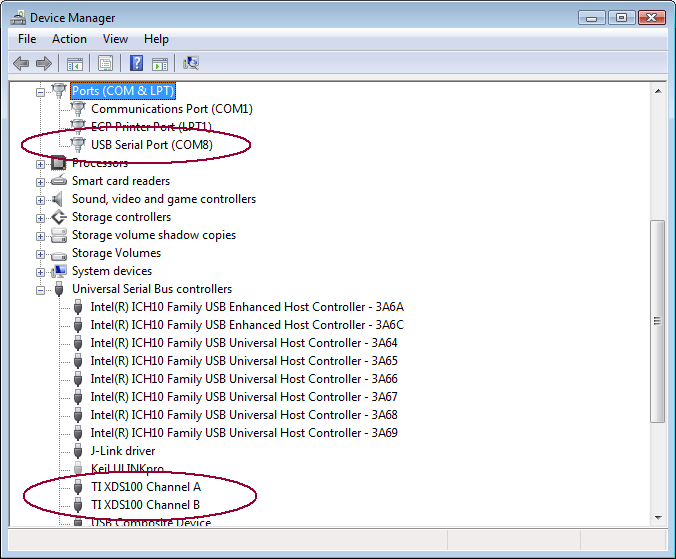This screenshot has height=559, width=676.
Task: Click the scrollbar down arrow
Action: coord(658,518)
